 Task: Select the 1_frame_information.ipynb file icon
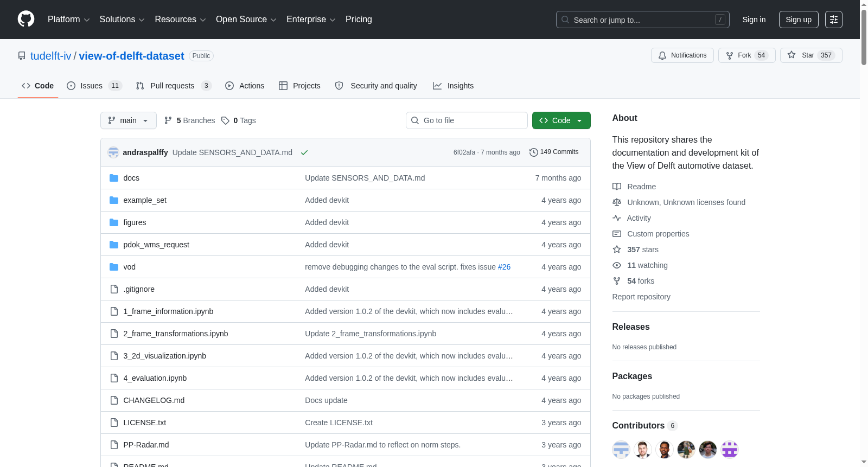tap(114, 311)
